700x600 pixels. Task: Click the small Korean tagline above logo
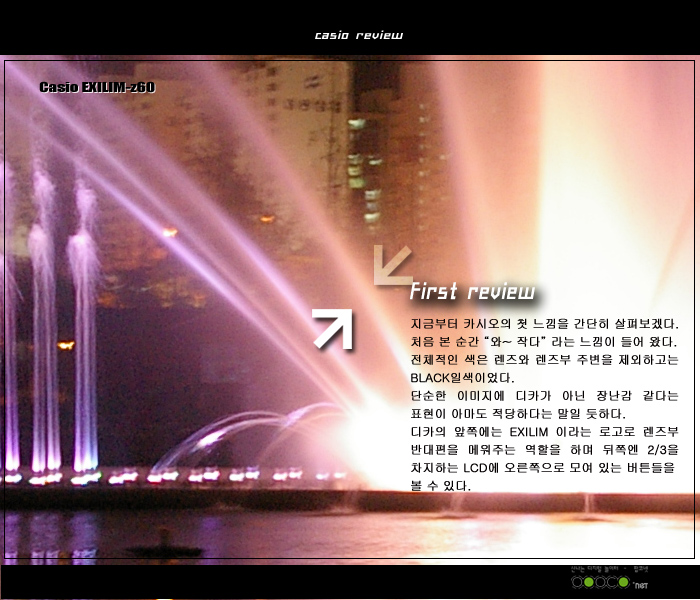(609, 569)
